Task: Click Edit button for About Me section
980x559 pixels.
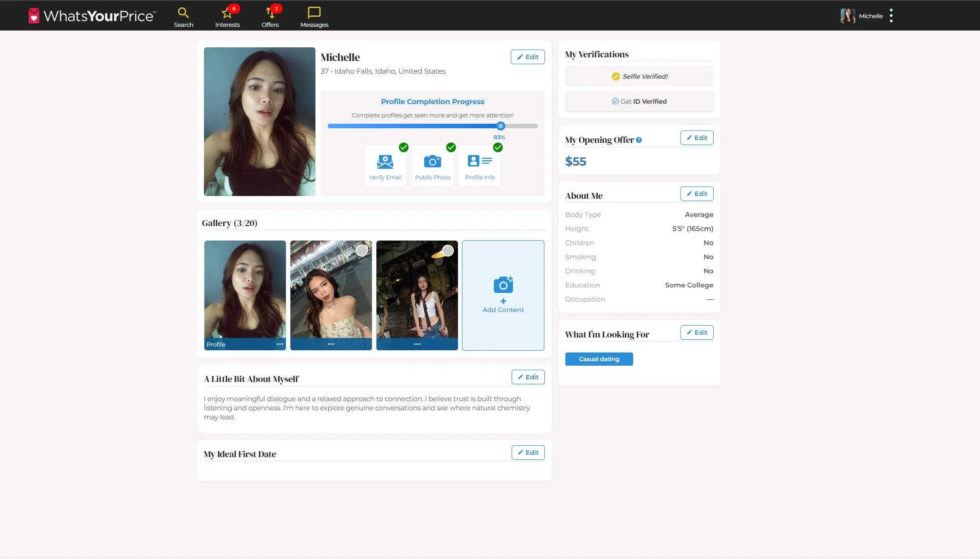Action: coord(696,194)
